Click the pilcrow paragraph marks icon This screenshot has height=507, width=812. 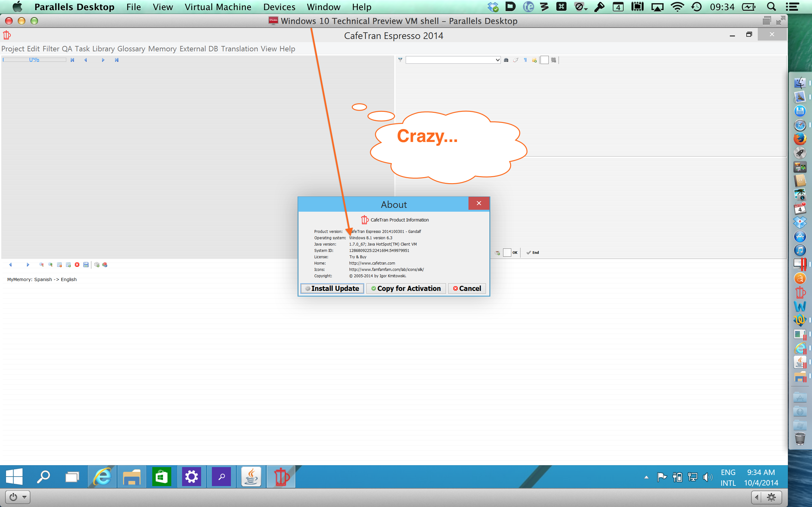click(x=525, y=60)
